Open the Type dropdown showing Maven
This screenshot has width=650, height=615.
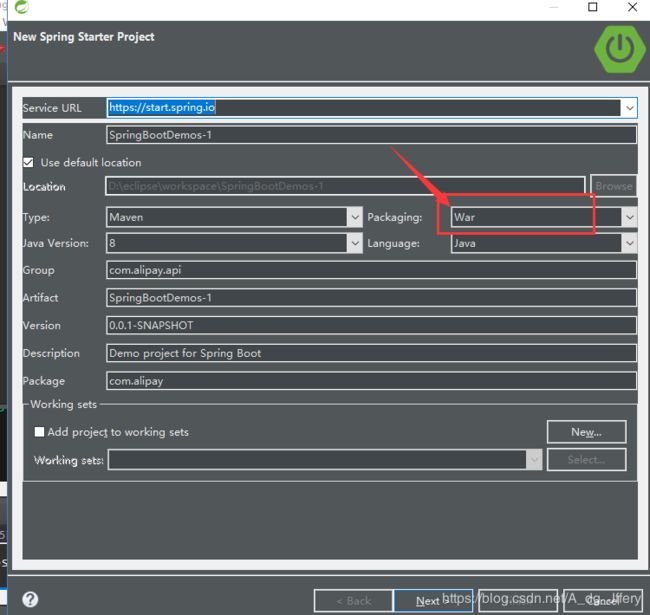coord(235,217)
